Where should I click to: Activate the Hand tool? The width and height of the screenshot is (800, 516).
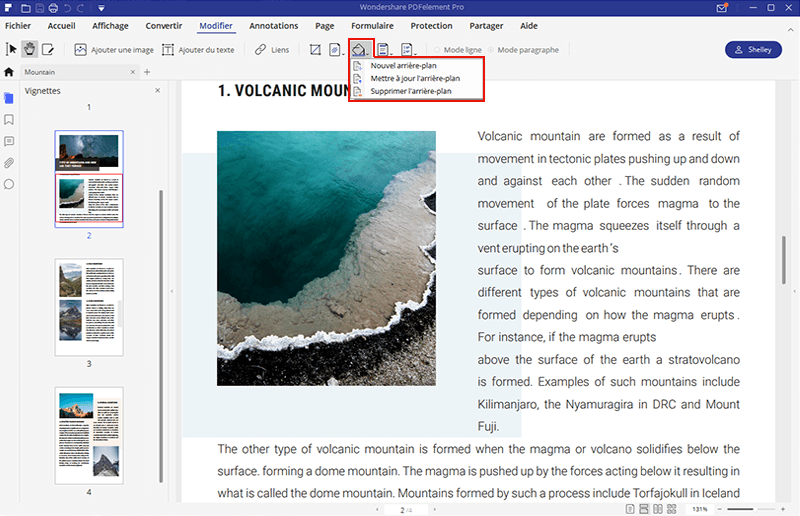click(30, 50)
